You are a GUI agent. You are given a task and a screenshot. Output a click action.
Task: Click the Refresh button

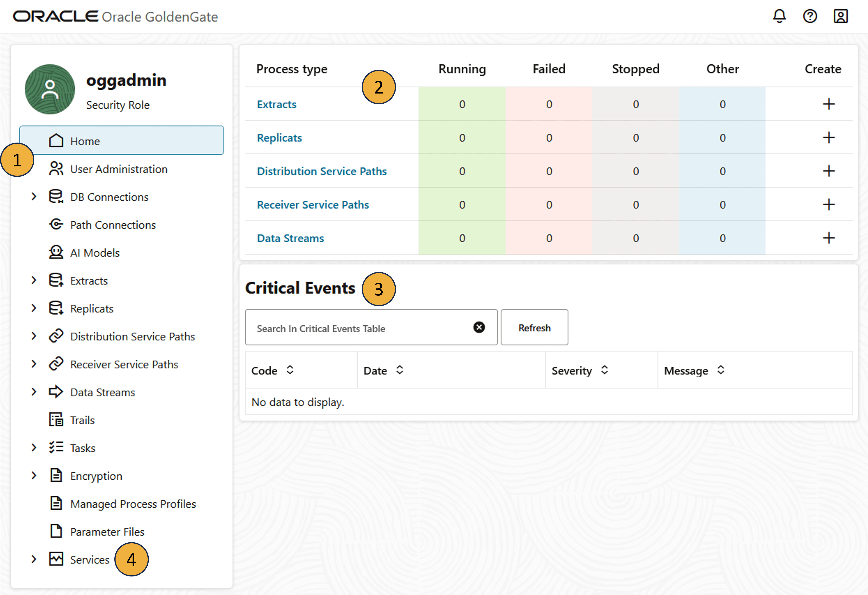click(534, 327)
